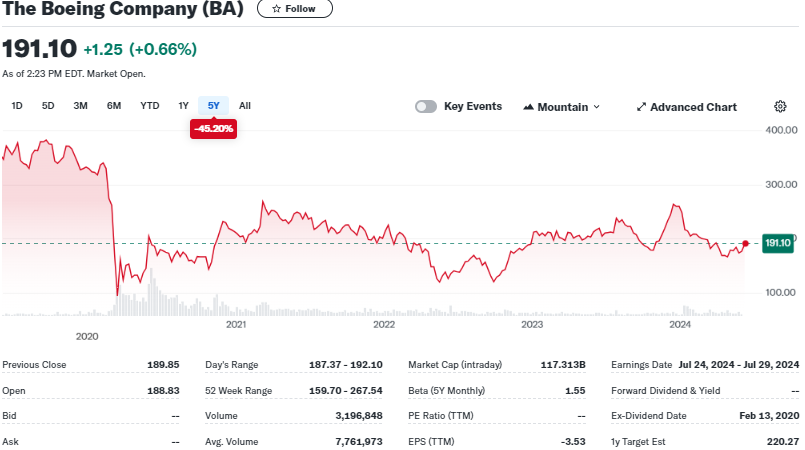Select the 1D time range tab
The height and width of the screenshot is (450, 805).
point(17,106)
